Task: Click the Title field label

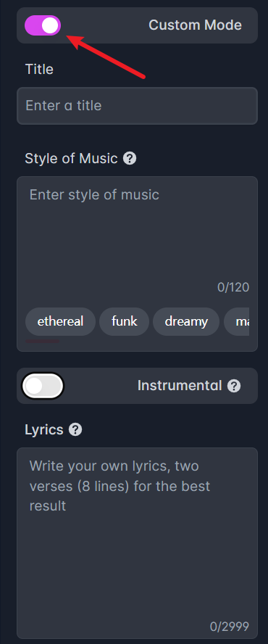Action: [x=39, y=69]
